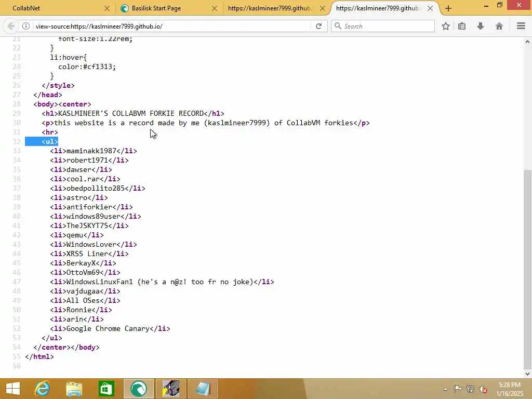The width and height of the screenshot is (532, 399).
Task: Click the windows89user list item line
Action: (x=96, y=217)
